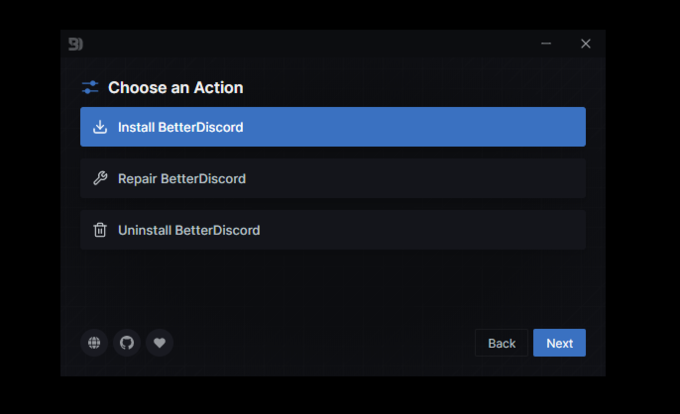Click the 'Install BetterDiscord' label text
Viewport: 680px width, 414px height.
tap(180, 127)
